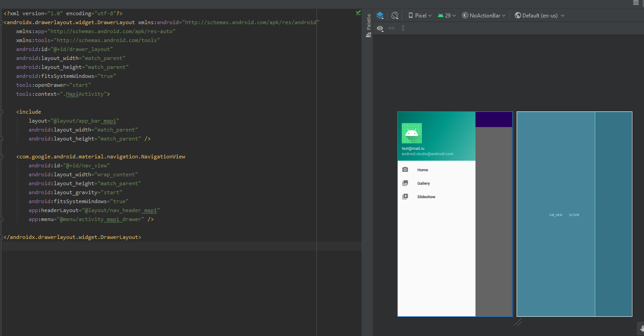Click the play icon beside Slideshow
Viewport: 644px width, 336px height.
(x=405, y=196)
